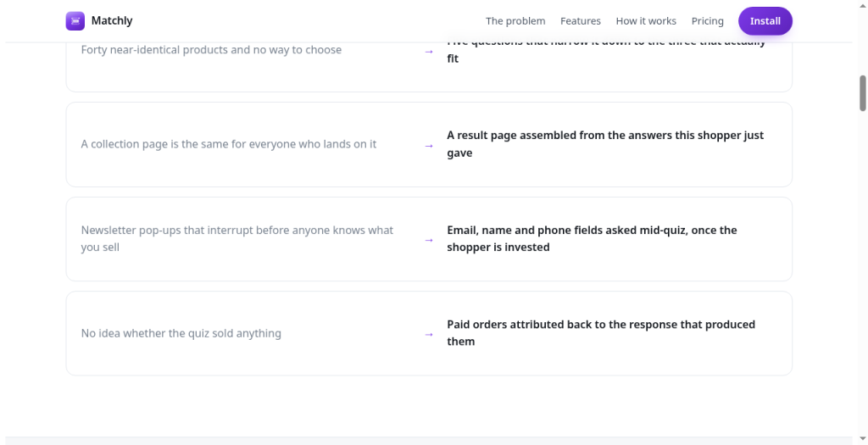Navigate to Pricing in header
868x445 pixels.
pyautogui.click(x=708, y=21)
